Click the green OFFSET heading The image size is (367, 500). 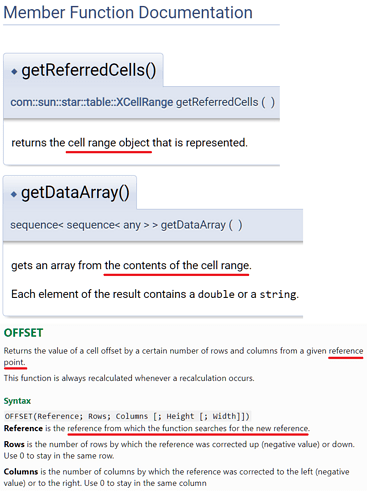click(x=23, y=333)
